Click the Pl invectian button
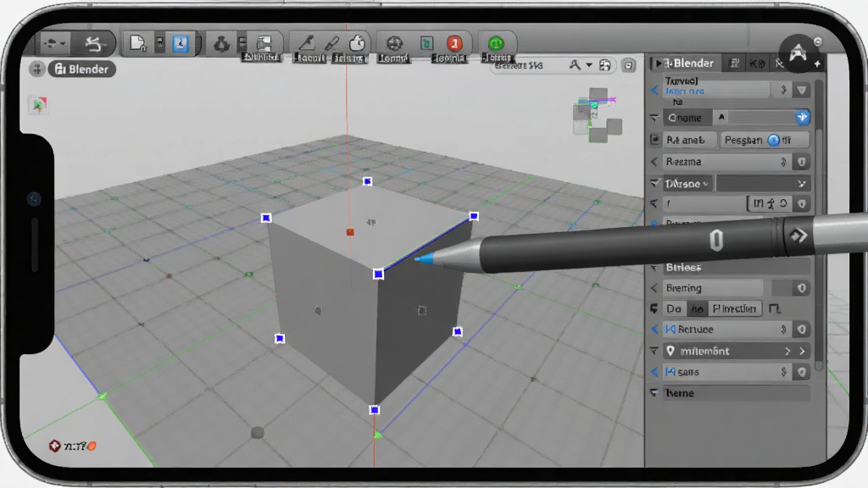This screenshot has height=488, width=868. [734, 308]
